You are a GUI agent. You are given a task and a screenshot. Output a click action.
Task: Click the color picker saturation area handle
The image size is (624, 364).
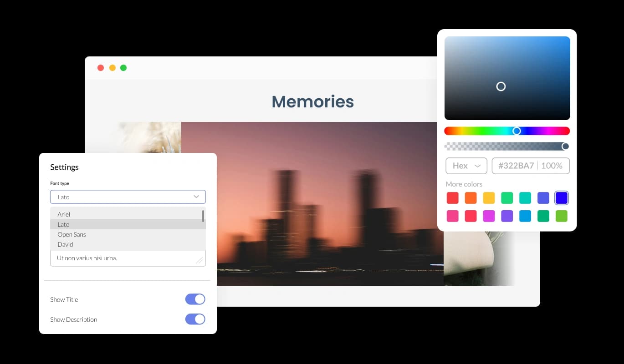pyautogui.click(x=501, y=86)
